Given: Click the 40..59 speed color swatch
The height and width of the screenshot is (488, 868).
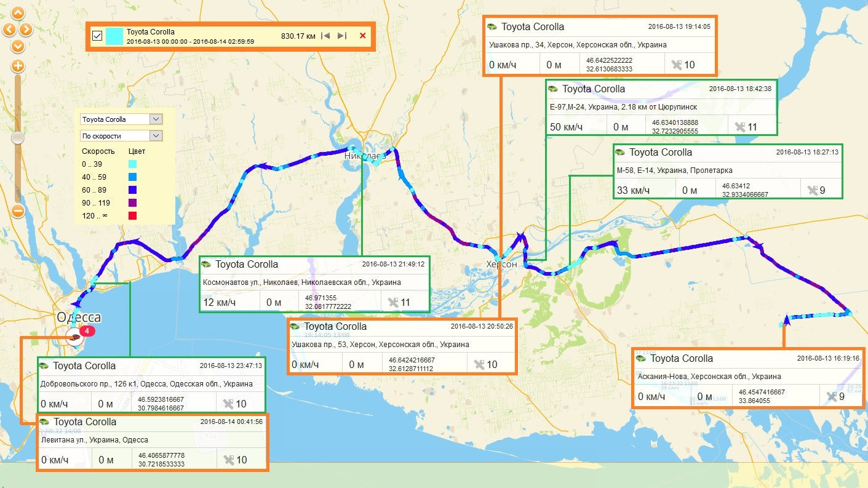Looking at the screenshot, I should point(133,177).
